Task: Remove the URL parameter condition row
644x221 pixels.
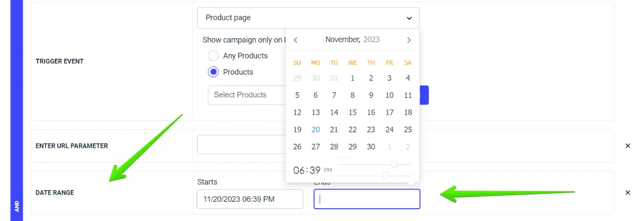Action: click(x=627, y=146)
